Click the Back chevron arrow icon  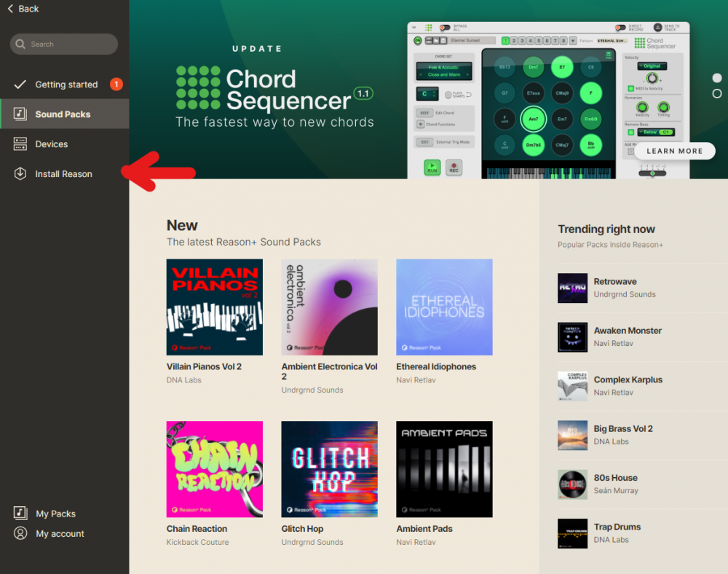10,9
